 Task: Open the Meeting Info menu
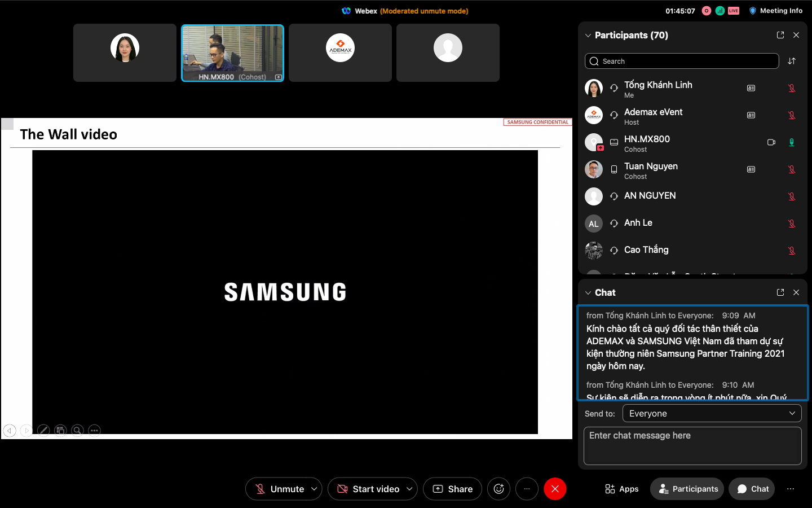coord(775,11)
